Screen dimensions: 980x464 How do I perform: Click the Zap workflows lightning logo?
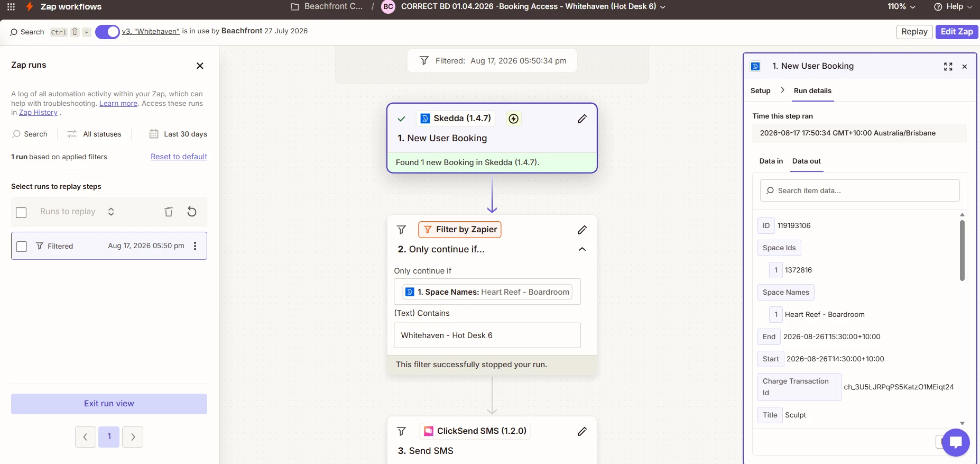tap(30, 7)
